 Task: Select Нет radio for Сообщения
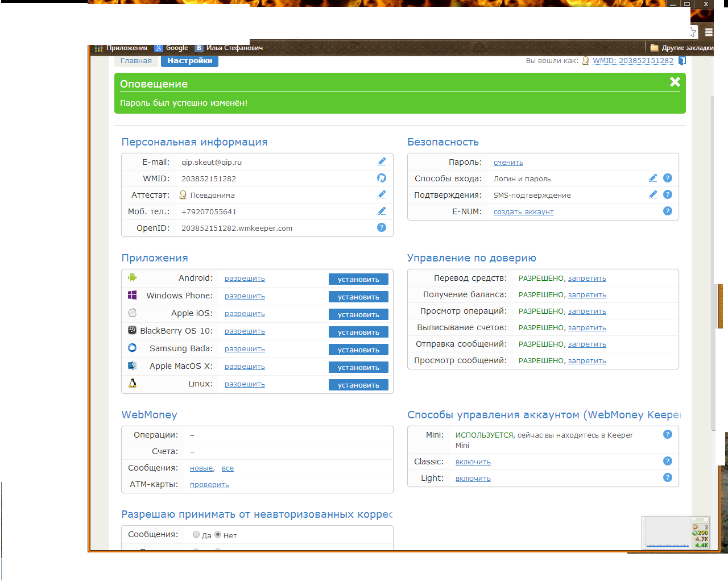click(218, 534)
